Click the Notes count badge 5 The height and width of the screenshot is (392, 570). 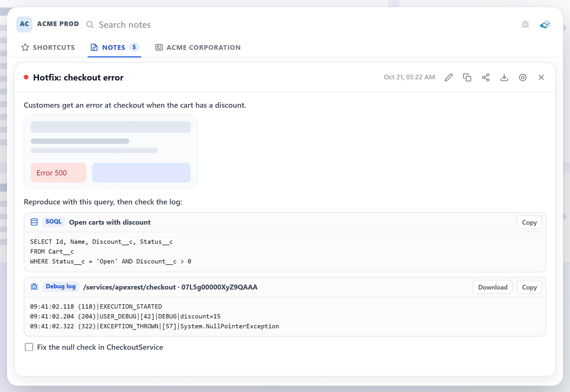pos(134,47)
